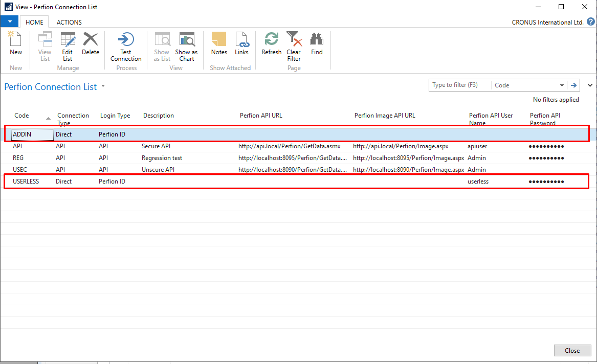Screen dimensions: 597x364
Task: Click the Secure API description cell
Action: point(156,146)
